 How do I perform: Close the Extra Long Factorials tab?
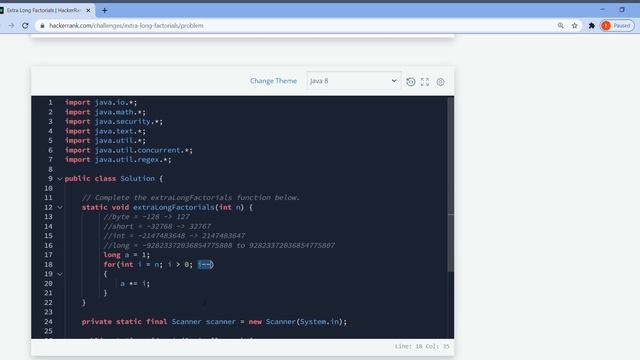click(88, 10)
